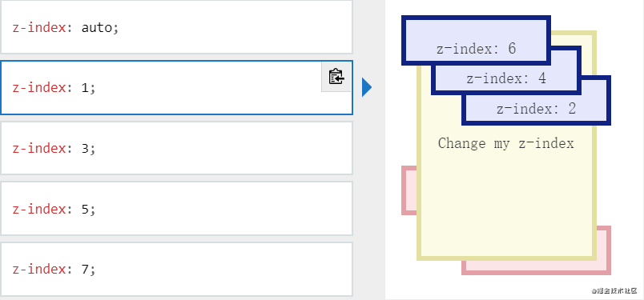
Task: Select the 'z-index: auto;' code choice
Action: pyautogui.click(x=176, y=27)
